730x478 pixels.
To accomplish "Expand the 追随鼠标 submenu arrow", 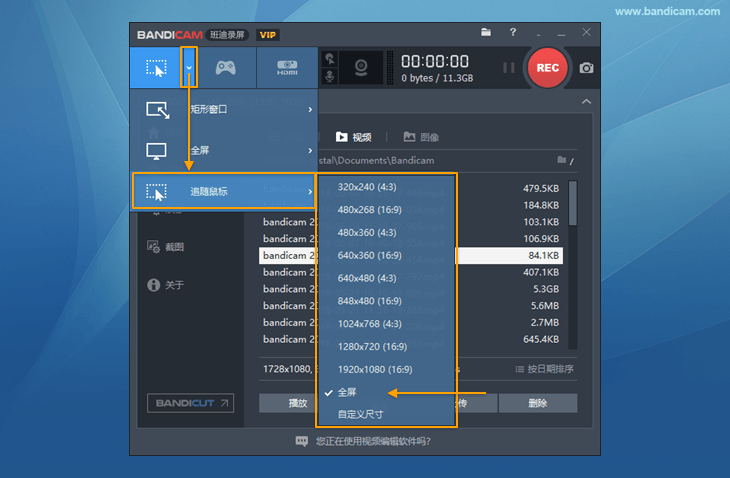I will click(x=310, y=191).
